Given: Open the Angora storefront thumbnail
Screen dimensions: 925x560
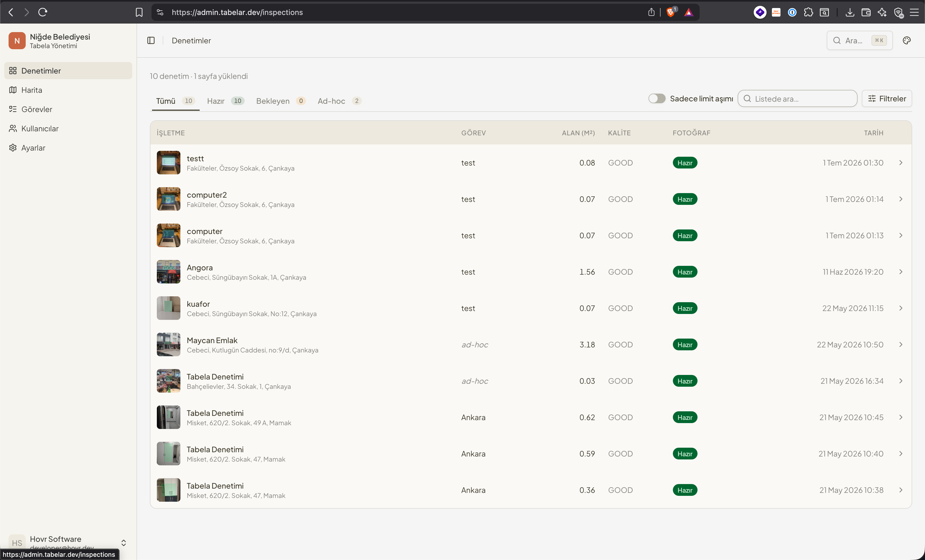Looking at the screenshot, I should coord(169,272).
